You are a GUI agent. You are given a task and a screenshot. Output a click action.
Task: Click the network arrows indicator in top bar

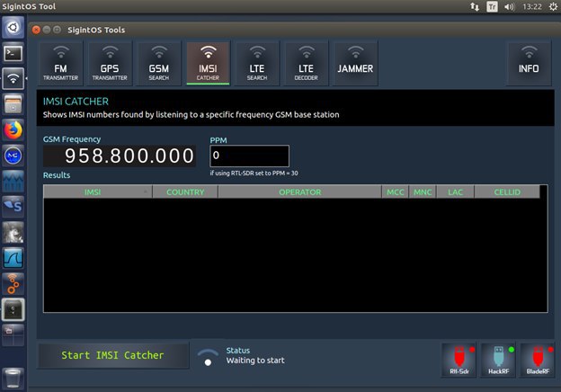(x=475, y=6)
